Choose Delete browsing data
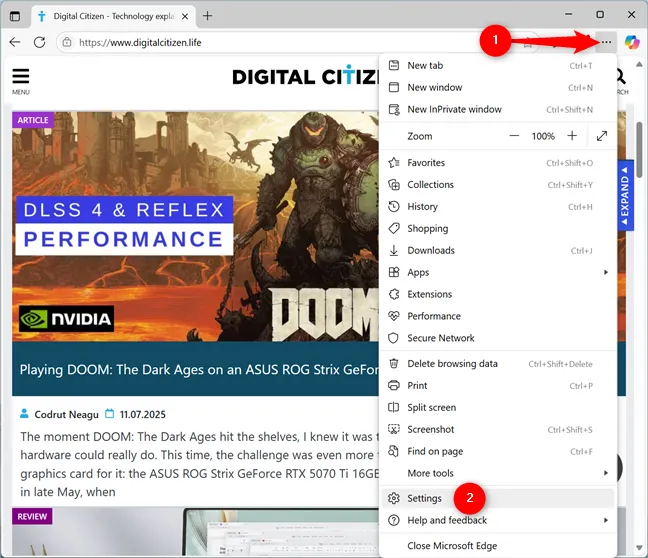648x558 pixels. [x=497, y=363]
